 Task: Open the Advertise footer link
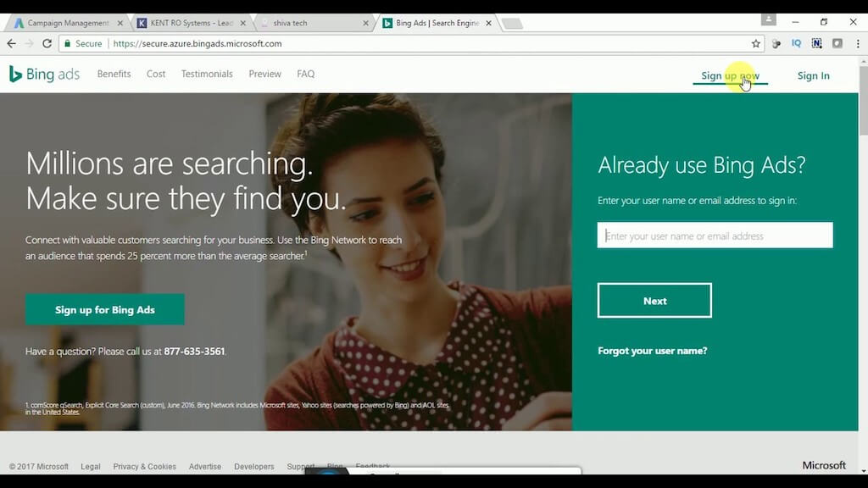(x=205, y=467)
